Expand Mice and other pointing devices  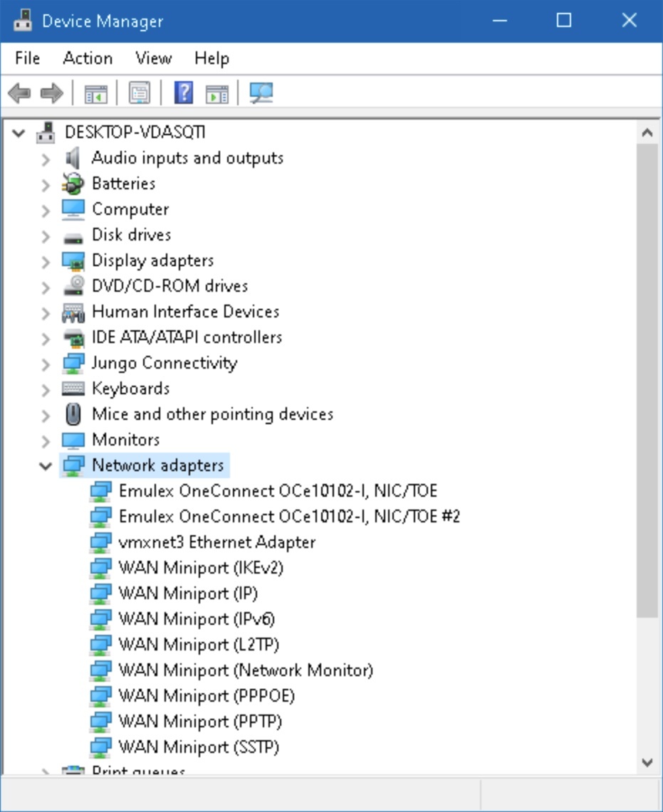pyautogui.click(x=46, y=416)
